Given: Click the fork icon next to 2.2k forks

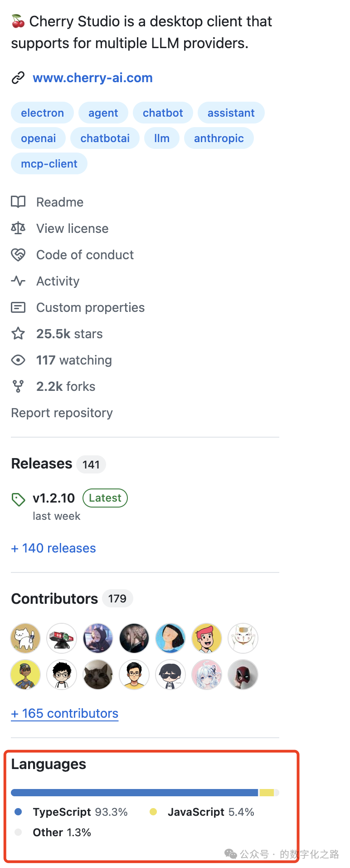Looking at the screenshot, I should pos(18,386).
